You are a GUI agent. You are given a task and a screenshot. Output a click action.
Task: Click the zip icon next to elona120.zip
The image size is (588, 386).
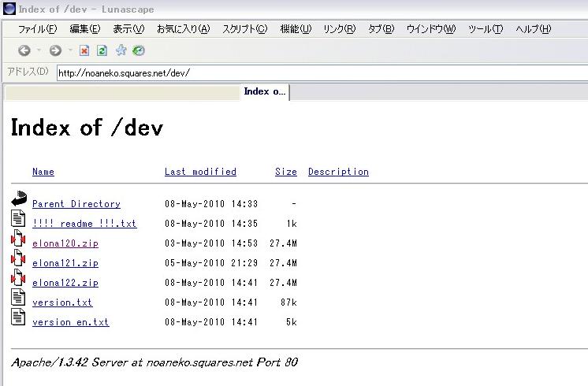tap(18, 238)
